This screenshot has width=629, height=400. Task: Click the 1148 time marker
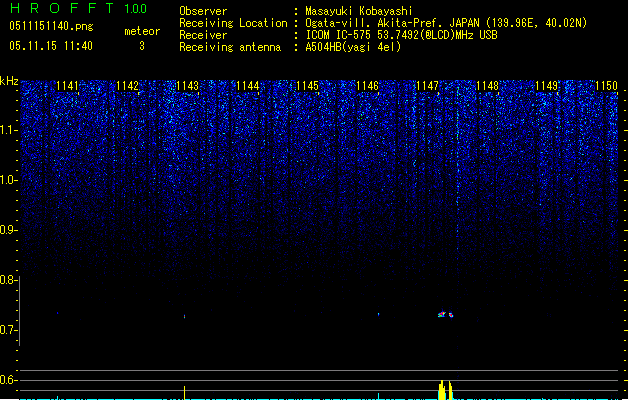pyautogui.click(x=487, y=85)
